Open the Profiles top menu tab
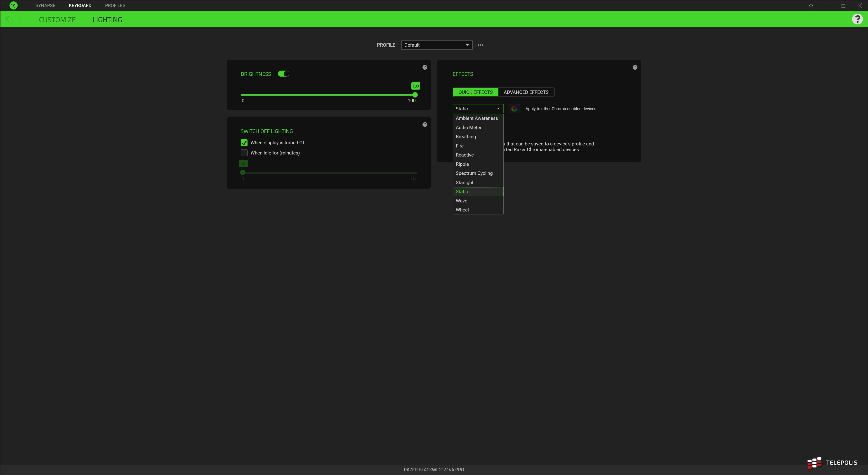Viewport: 868px width, 475px height. (115, 5)
